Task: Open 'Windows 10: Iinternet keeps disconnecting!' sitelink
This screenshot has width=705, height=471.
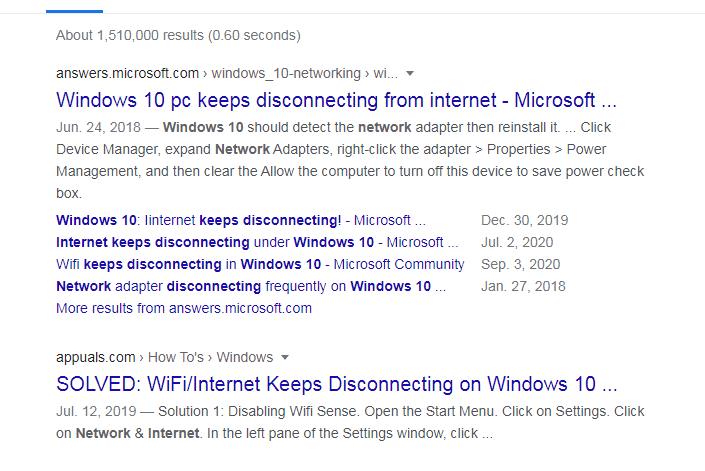Action: (x=241, y=220)
